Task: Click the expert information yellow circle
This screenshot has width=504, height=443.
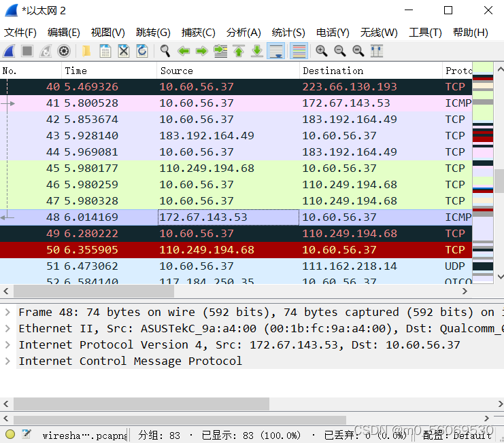Action: point(10,434)
